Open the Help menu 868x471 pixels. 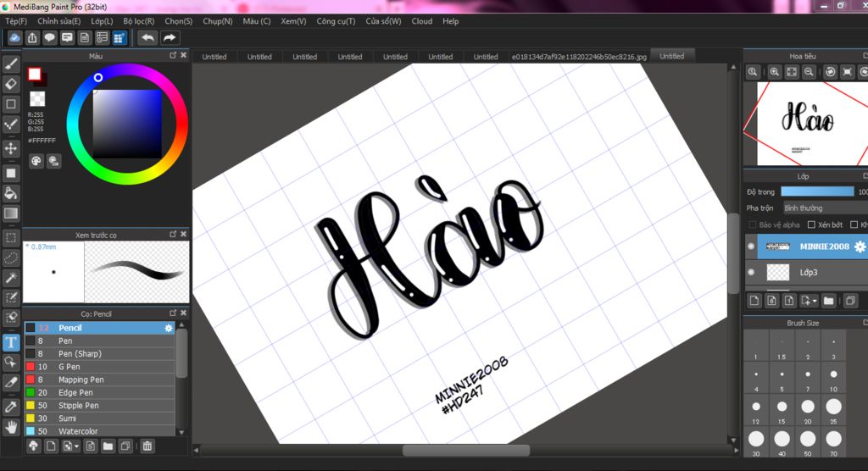tap(451, 21)
